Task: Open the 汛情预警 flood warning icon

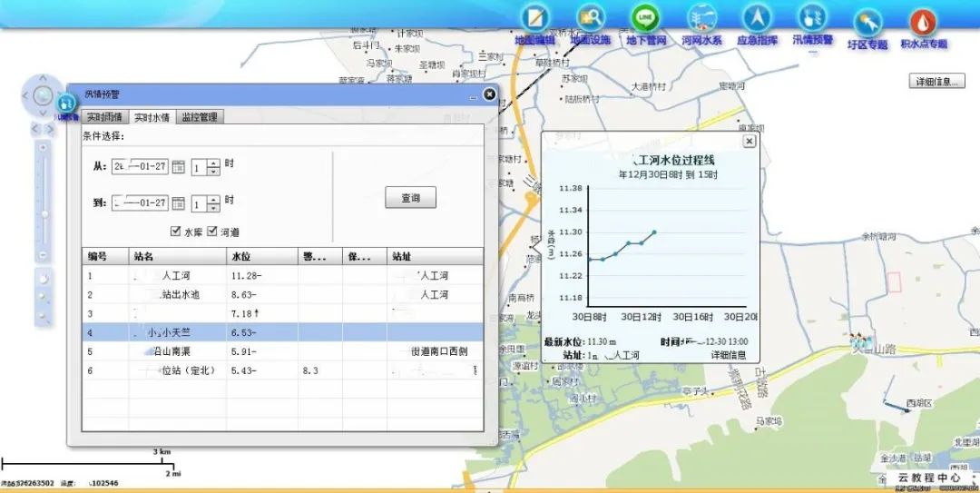Action: point(811,19)
